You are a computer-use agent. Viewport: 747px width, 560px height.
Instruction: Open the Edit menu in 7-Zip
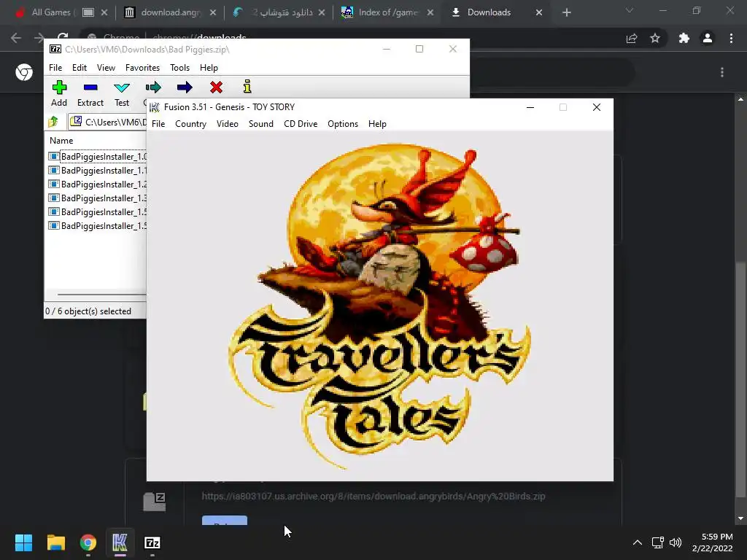click(79, 68)
